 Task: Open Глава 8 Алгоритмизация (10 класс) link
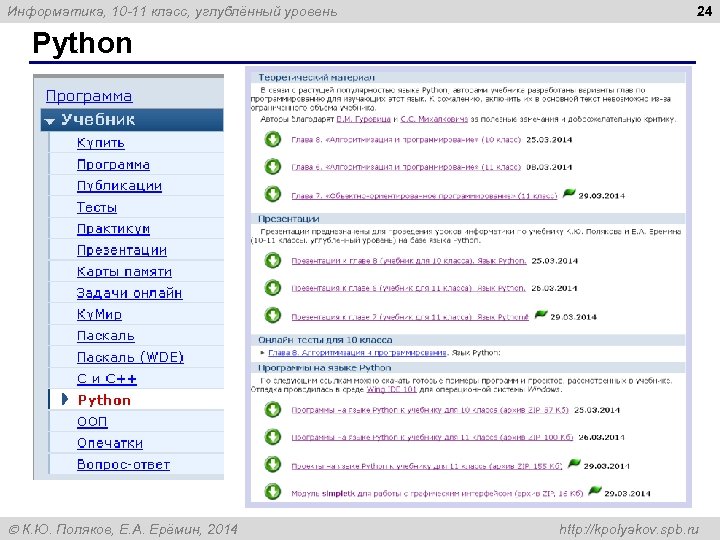point(406,140)
